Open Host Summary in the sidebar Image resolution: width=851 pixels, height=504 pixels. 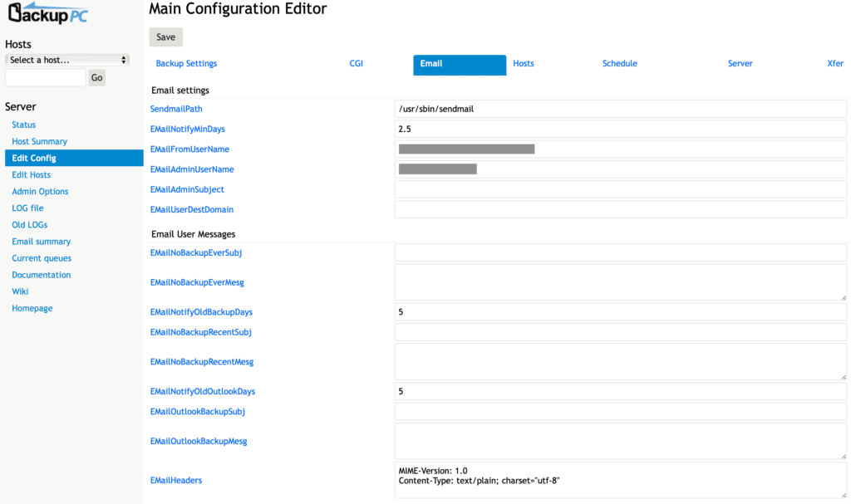tap(39, 141)
